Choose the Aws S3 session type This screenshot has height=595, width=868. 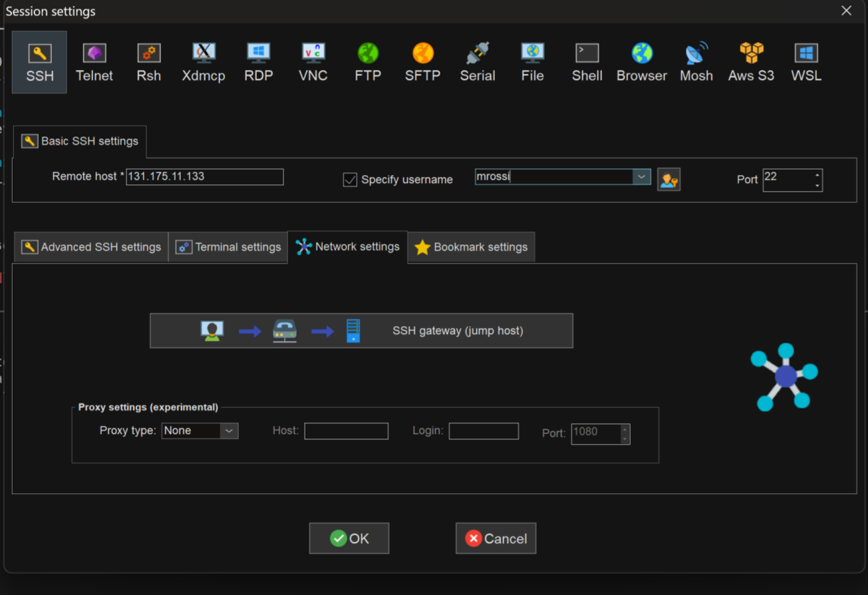tap(751, 62)
